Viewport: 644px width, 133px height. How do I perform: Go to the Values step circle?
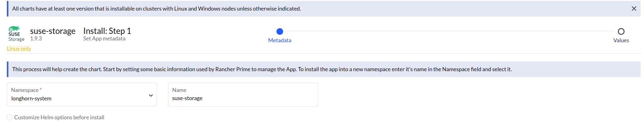point(621,31)
